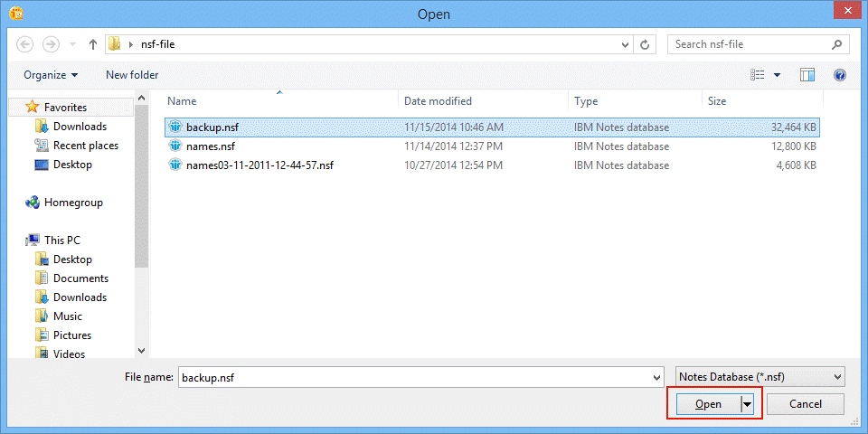Image resolution: width=868 pixels, height=434 pixels.
Task: Open Pictures folder
Action: [72, 335]
